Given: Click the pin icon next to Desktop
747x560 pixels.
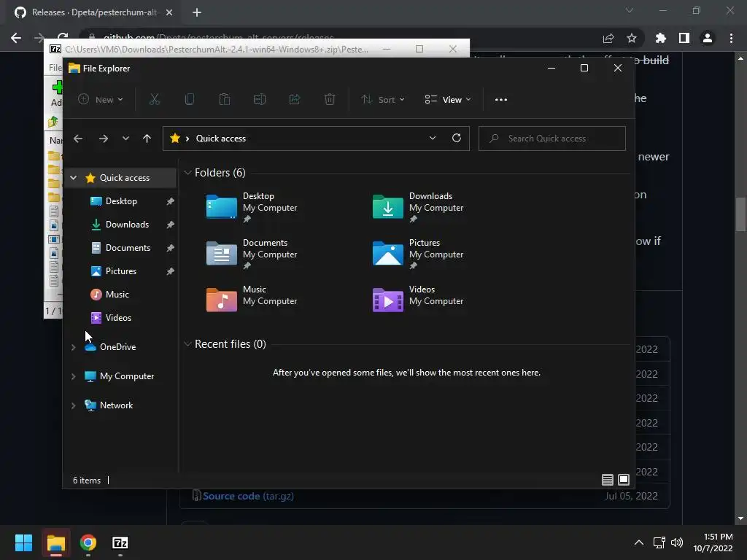Looking at the screenshot, I should pyautogui.click(x=170, y=201).
